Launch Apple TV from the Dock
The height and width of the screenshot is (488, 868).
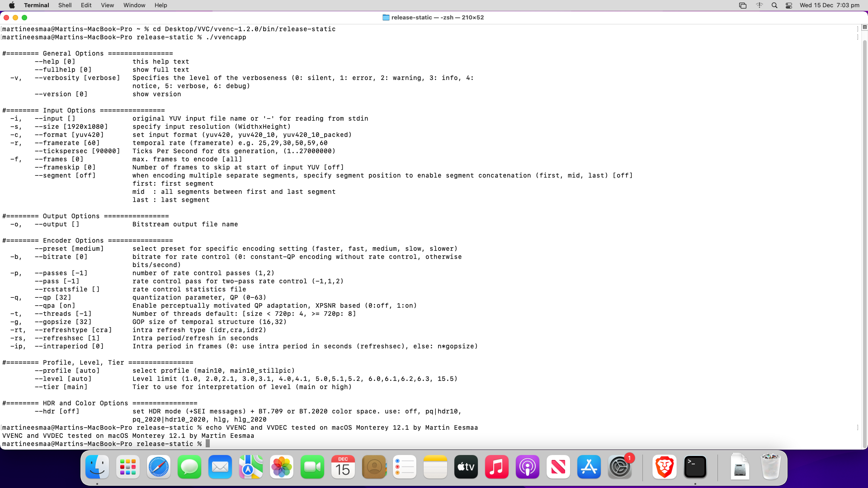(x=466, y=467)
